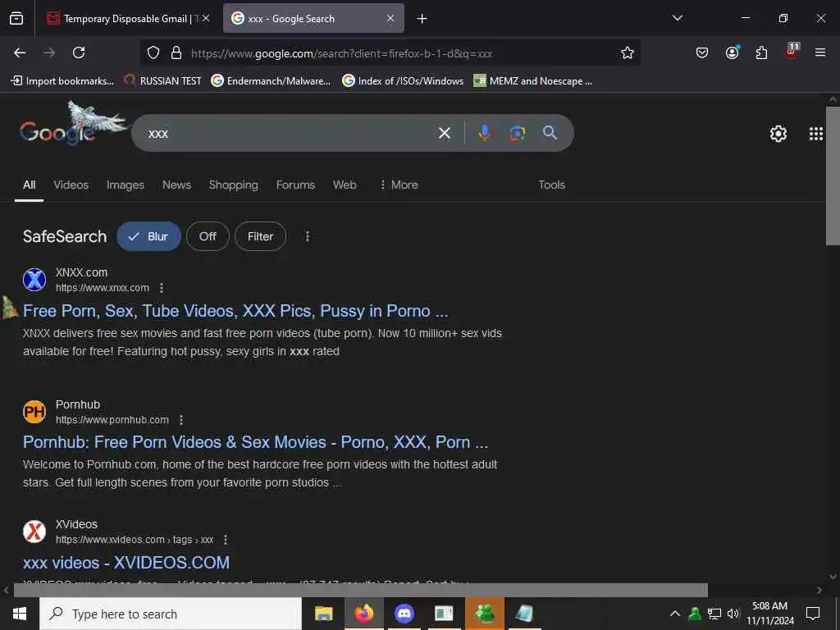Select the Shopping results tab

coord(234,185)
